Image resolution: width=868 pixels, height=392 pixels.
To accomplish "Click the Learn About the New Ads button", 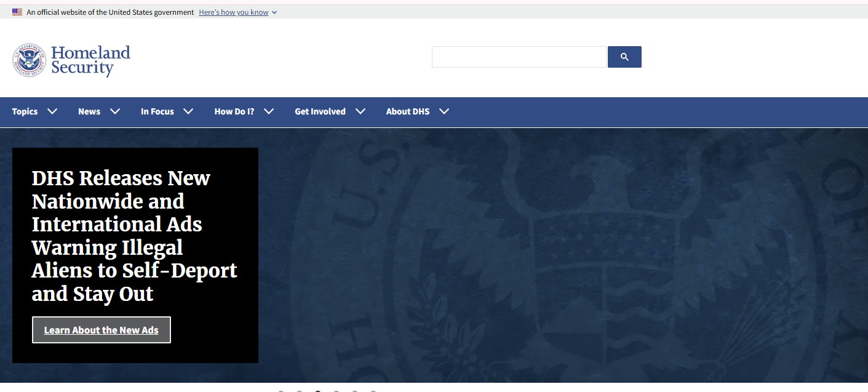I will tap(102, 330).
